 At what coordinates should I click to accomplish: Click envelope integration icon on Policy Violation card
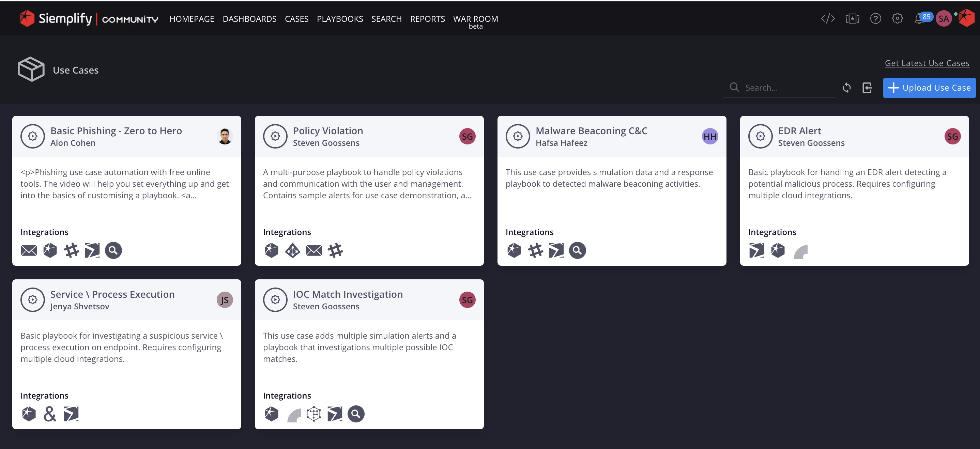(x=314, y=250)
